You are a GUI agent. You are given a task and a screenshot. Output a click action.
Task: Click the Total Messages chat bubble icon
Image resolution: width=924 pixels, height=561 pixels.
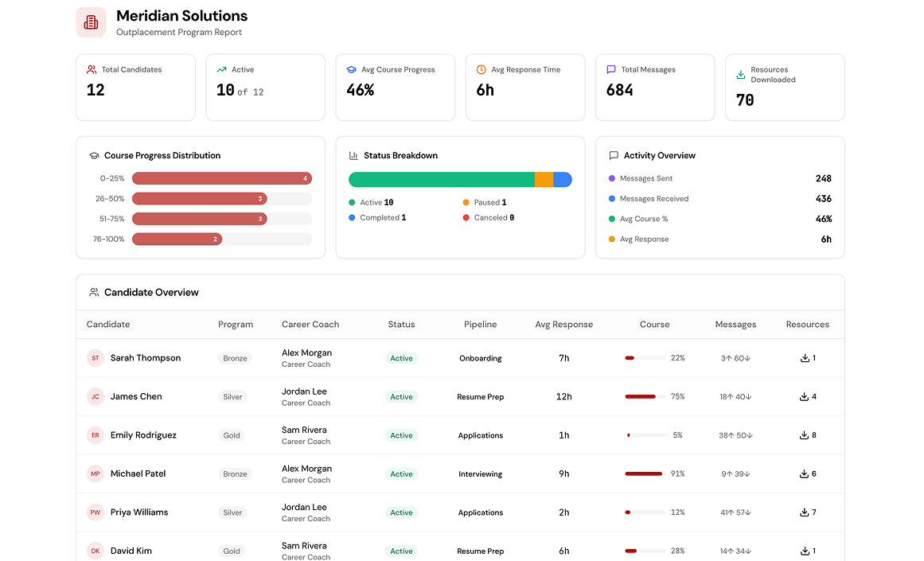(611, 69)
